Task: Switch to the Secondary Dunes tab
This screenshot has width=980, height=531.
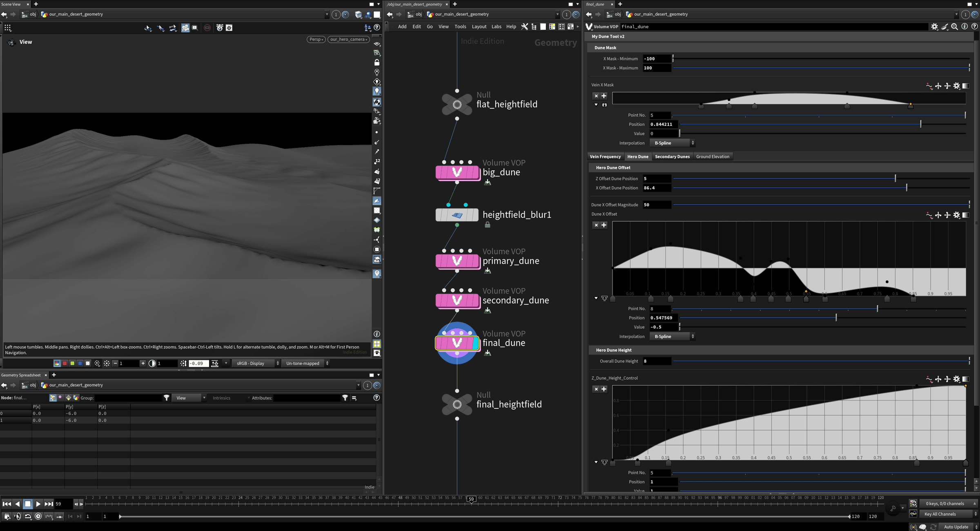Action: coord(672,156)
